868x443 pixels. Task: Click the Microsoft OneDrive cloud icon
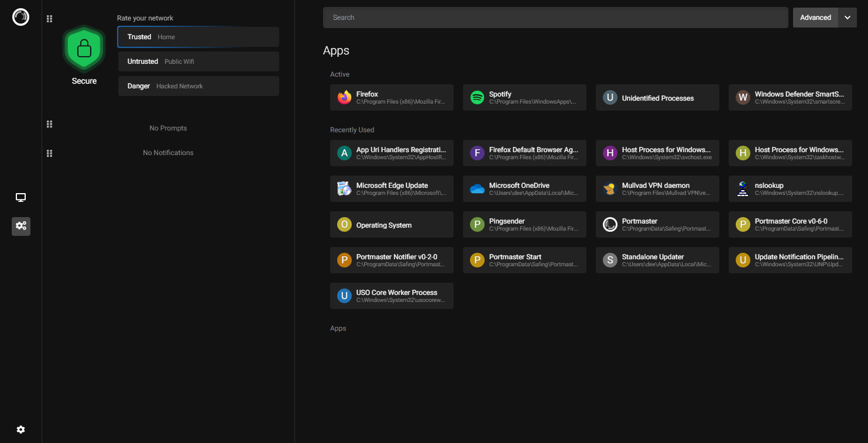tap(478, 189)
